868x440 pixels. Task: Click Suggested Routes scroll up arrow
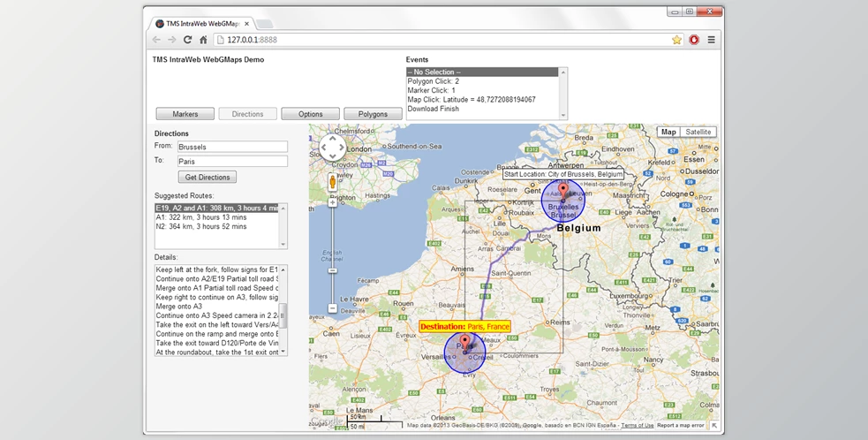point(283,208)
